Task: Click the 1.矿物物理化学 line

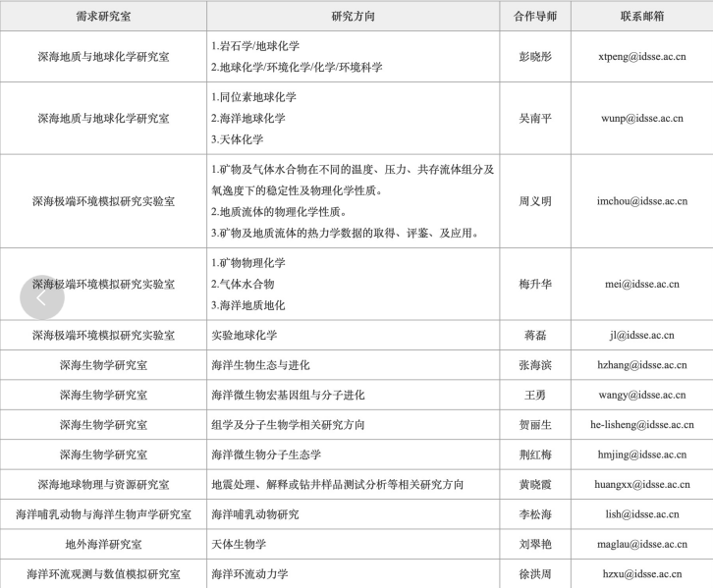Action: tap(248, 263)
